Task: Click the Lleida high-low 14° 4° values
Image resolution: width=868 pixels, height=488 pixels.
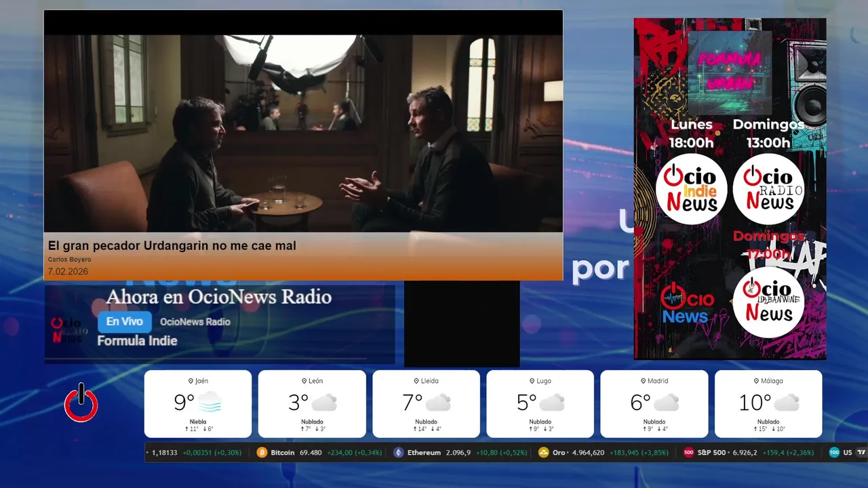Action: pyautogui.click(x=427, y=429)
